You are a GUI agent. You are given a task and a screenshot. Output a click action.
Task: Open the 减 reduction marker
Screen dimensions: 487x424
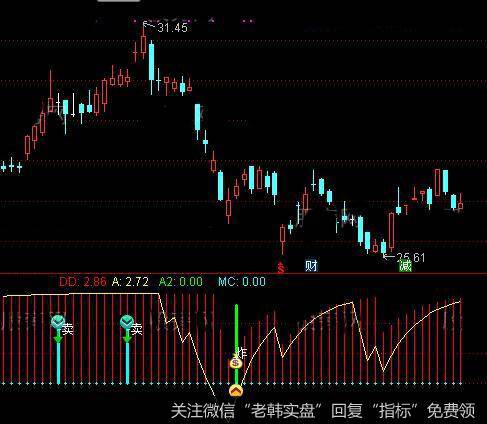(405, 266)
